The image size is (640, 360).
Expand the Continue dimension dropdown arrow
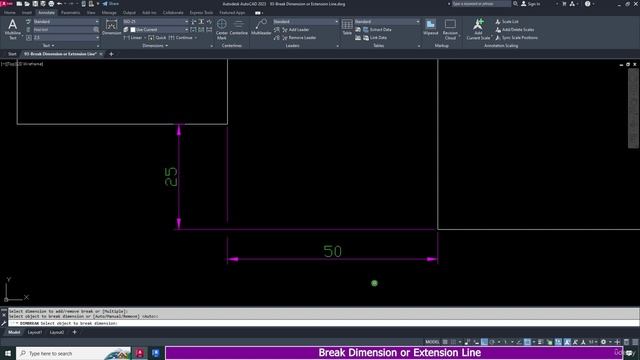(x=196, y=38)
